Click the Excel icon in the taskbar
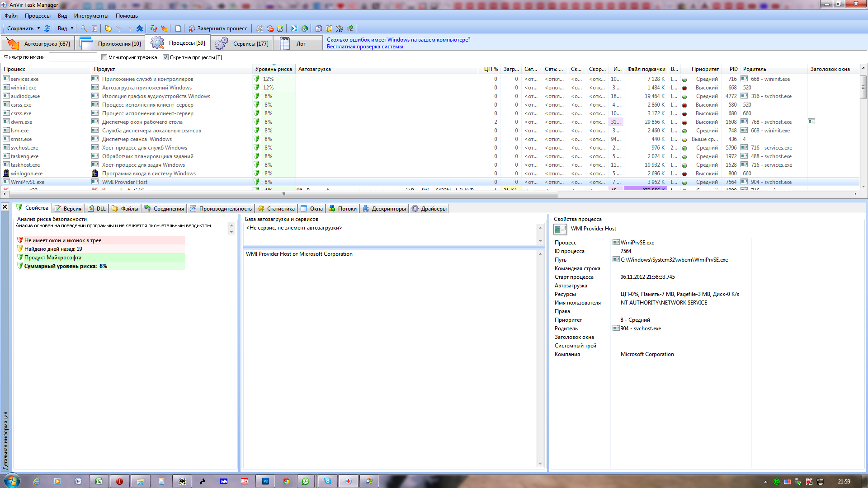Viewport: 868px width, 488px height. tap(99, 481)
